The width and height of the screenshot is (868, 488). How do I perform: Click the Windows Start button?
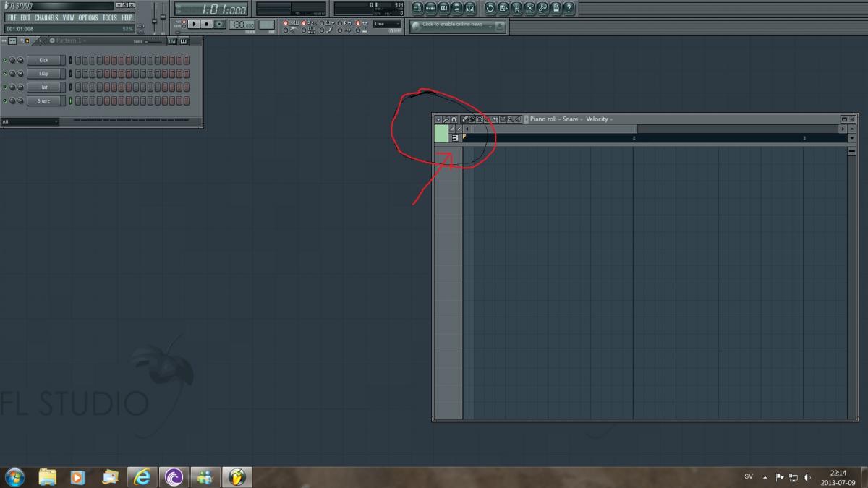coord(14,477)
